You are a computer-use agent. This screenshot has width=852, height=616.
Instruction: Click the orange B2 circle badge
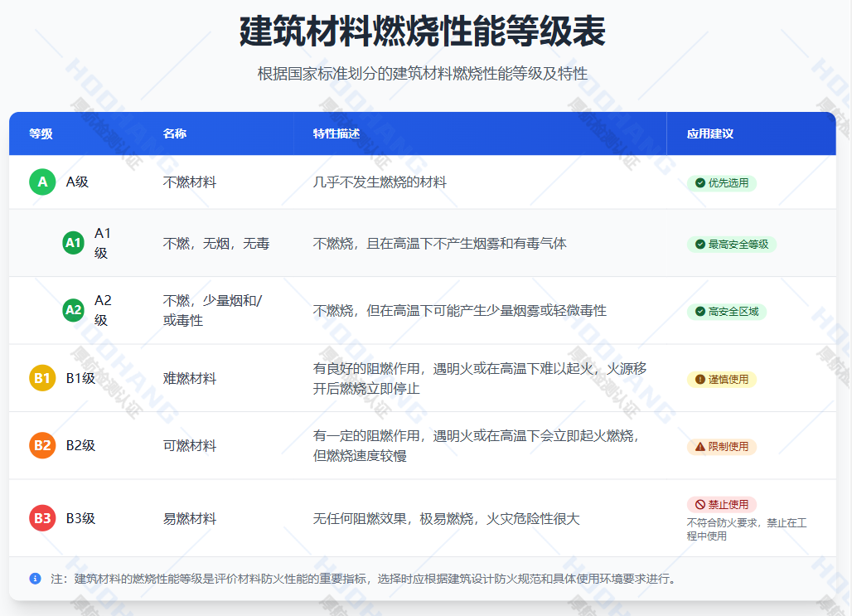[x=42, y=445]
